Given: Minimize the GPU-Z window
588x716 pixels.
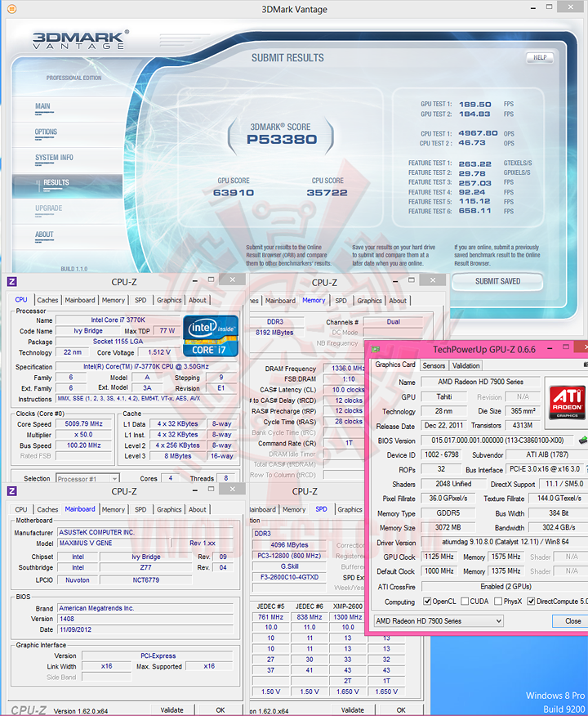Looking at the screenshot, I should tap(550, 348).
